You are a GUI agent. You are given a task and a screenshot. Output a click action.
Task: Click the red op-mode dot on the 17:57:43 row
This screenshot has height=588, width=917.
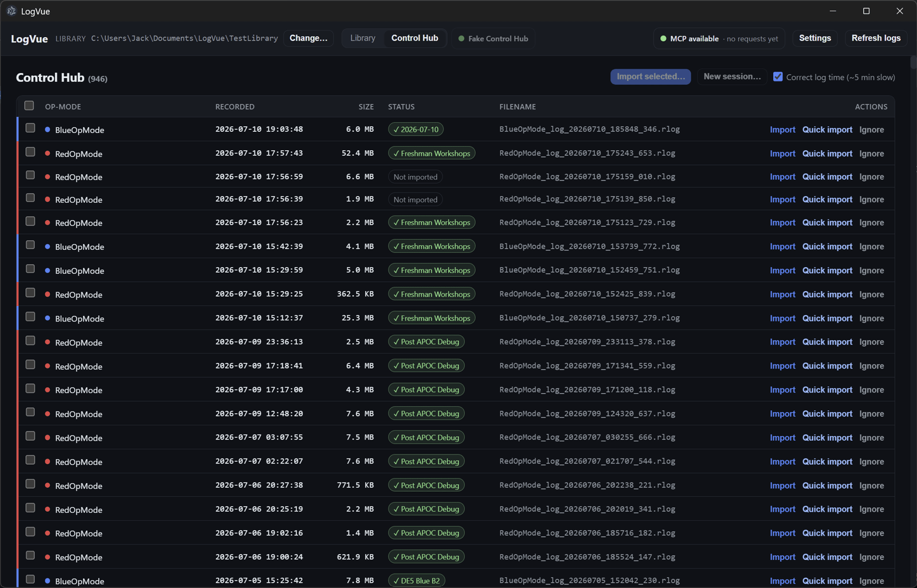click(48, 154)
